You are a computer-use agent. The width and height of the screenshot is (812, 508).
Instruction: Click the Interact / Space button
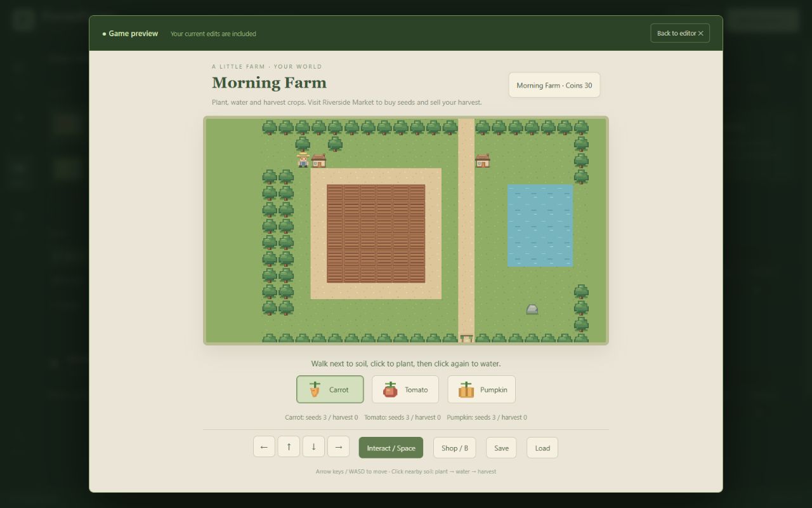coord(391,448)
